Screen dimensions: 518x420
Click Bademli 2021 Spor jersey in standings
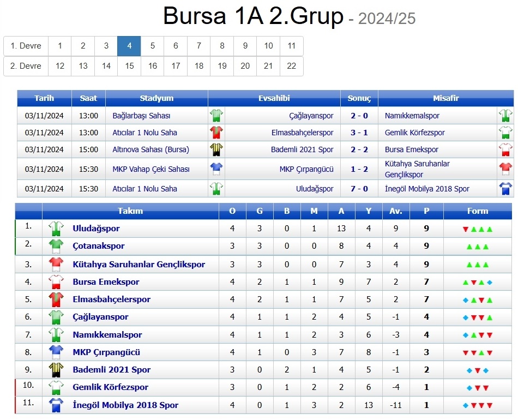click(56, 370)
